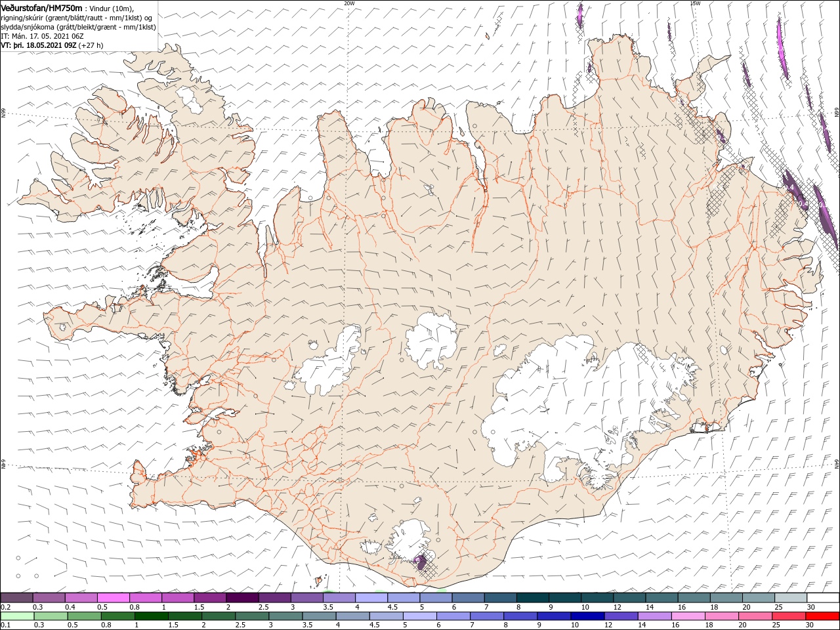Click the dark mauve 0.2 swatch, upper legend row
This screenshot has width=840, height=630.
click(17, 598)
